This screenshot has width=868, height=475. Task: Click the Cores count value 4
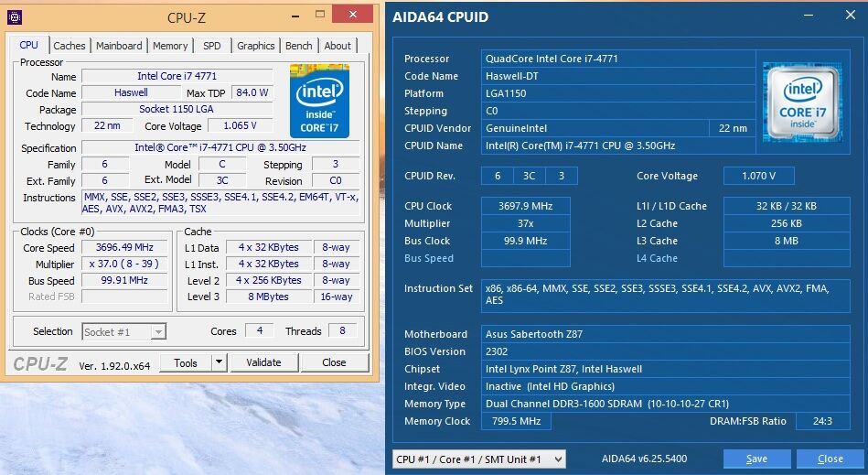(x=260, y=331)
